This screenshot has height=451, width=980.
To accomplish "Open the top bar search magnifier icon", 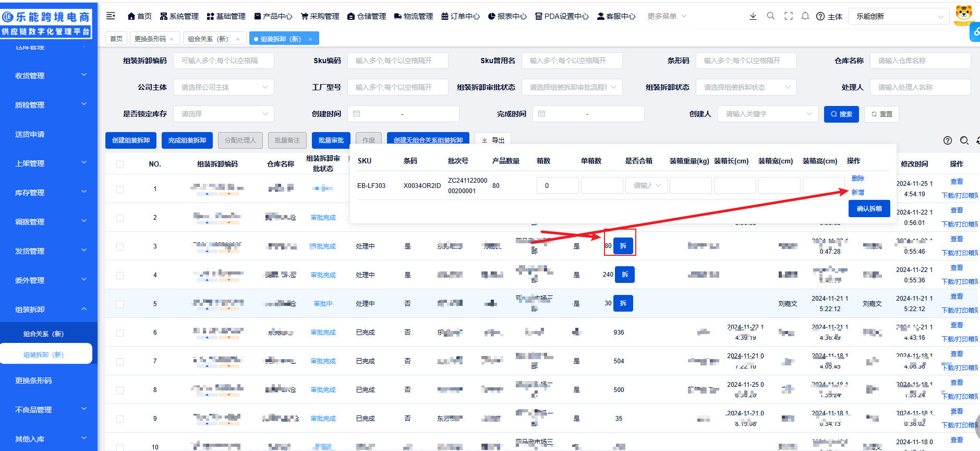I will (771, 16).
